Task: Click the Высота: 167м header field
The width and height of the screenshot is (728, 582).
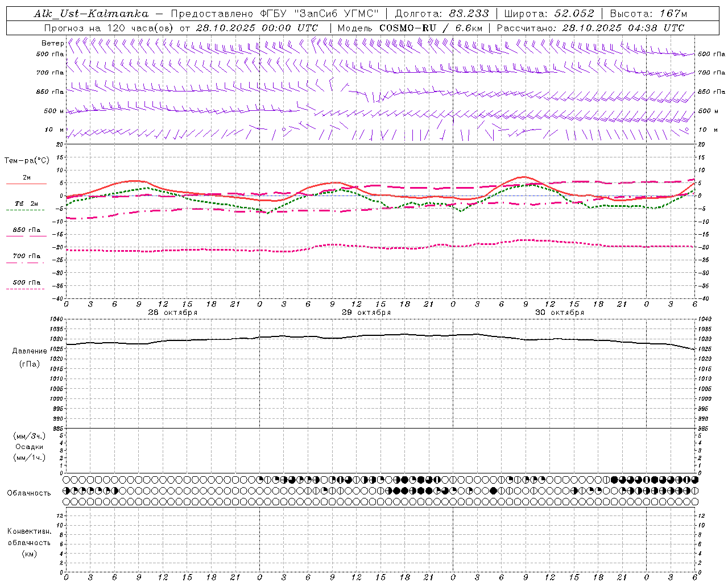Action: click(648, 14)
